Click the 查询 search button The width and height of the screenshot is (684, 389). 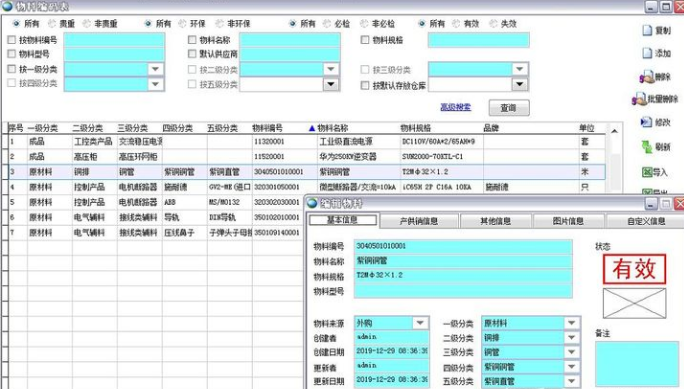pos(509,108)
